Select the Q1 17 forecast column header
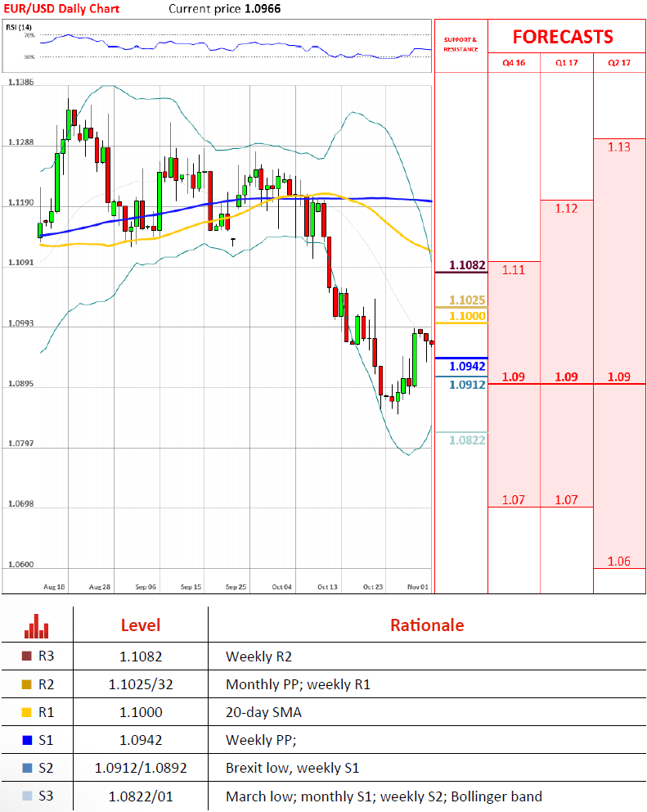The width and height of the screenshot is (647, 812). pyautogui.click(x=566, y=63)
